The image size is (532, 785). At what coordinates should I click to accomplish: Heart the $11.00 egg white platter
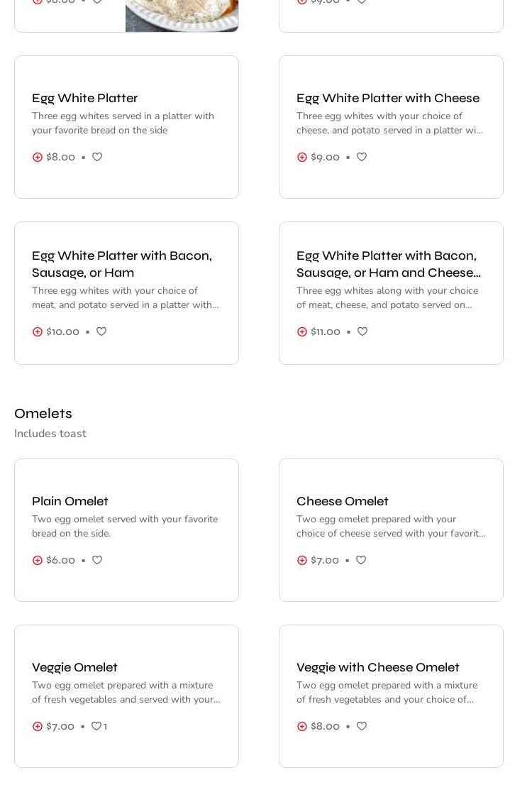tap(362, 331)
